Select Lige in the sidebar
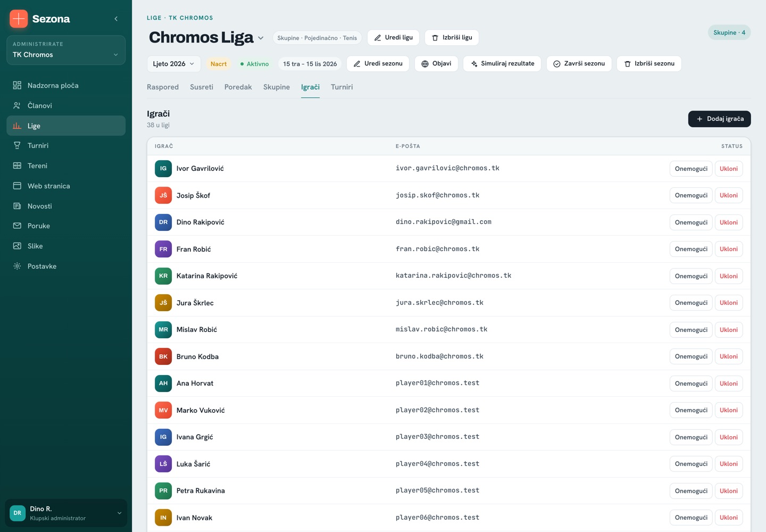 (x=66, y=126)
